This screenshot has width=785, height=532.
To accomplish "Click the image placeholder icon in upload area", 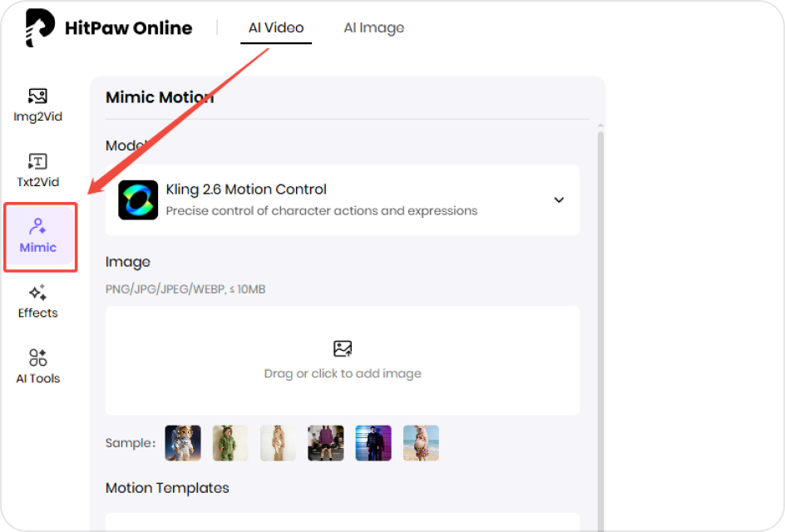I will (343, 348).
